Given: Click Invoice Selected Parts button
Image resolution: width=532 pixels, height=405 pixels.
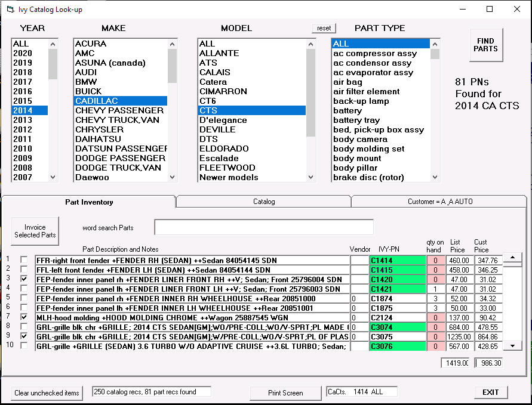Looking at the screenshot, I should [x=35, y=231].
